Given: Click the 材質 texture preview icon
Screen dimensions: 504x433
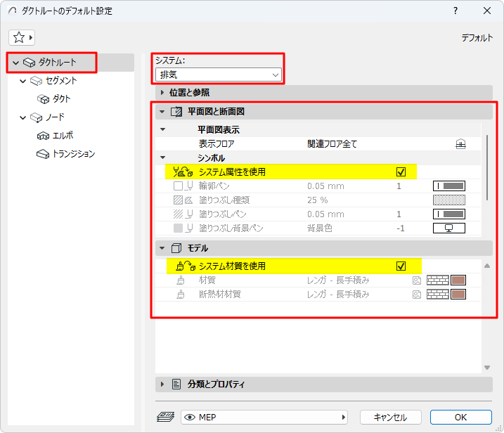Looking at the screenshot, I should coord(417,280).
